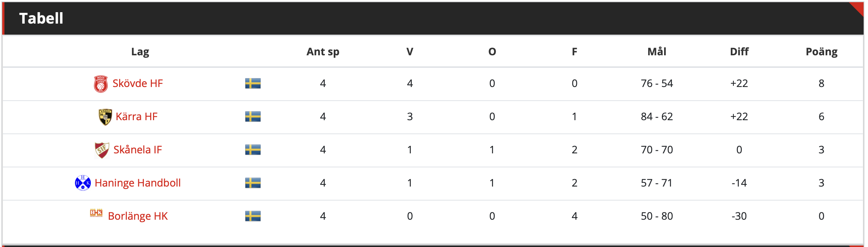Viewport: 868px width, 247px height.
Task: Open the Kärra HF team link
Action: click(x=136, y=116)
